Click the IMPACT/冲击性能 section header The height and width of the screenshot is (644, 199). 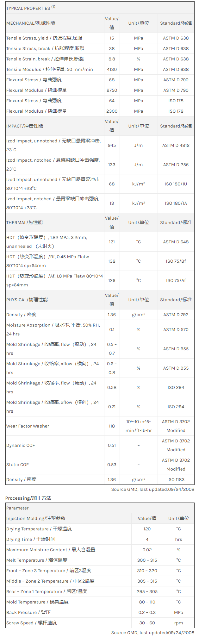25,126
